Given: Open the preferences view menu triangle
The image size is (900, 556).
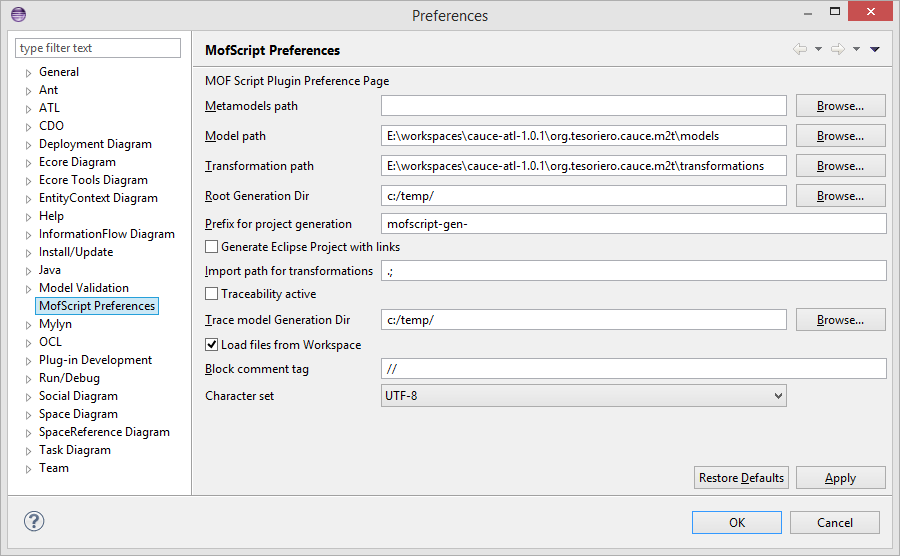Looking at the screenshot, I should [x=875, y=49].
